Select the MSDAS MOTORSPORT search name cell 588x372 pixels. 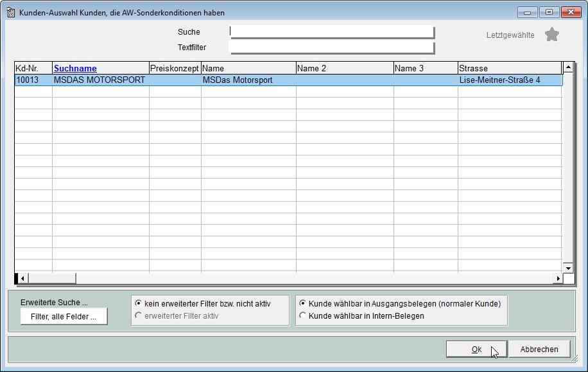pyautogui.click(x=101, y=80)
